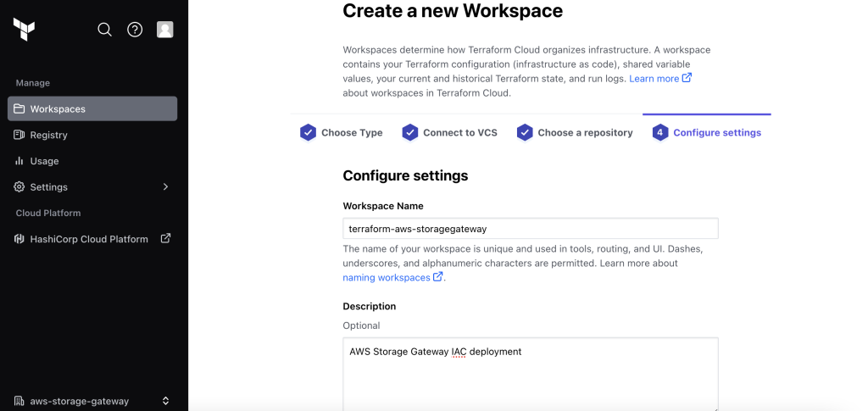868x411 pixels.
Task: Click the external icon after Learn more
Action: point(687,78)
